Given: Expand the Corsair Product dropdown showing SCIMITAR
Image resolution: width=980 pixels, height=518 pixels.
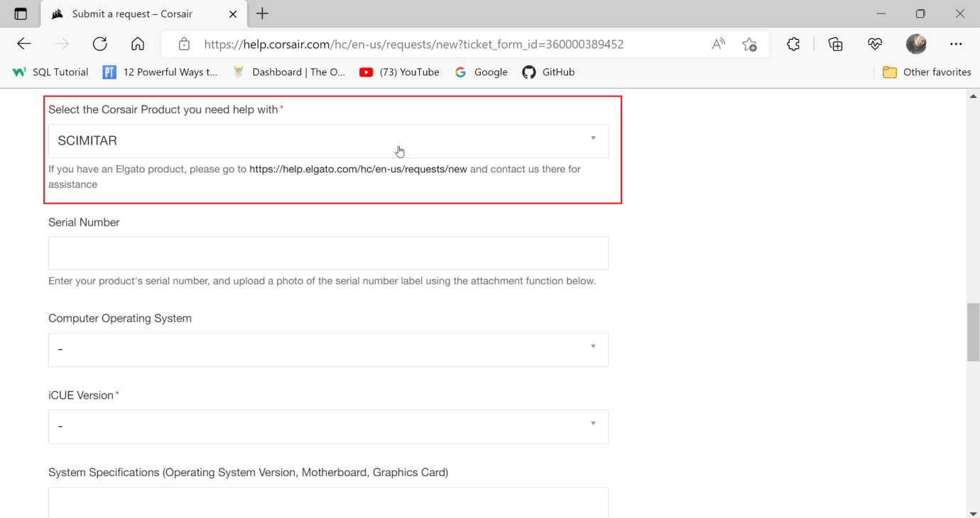Looking at the screenshot, I should coord(328,140).
